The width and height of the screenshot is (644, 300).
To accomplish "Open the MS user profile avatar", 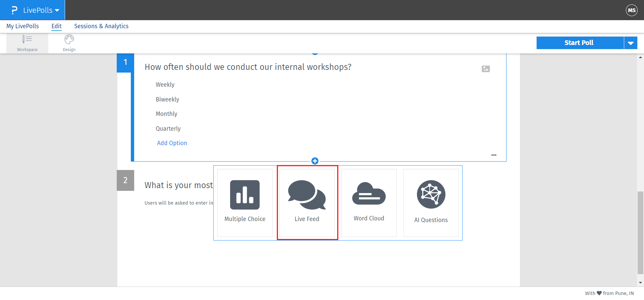I will point(632,10).
